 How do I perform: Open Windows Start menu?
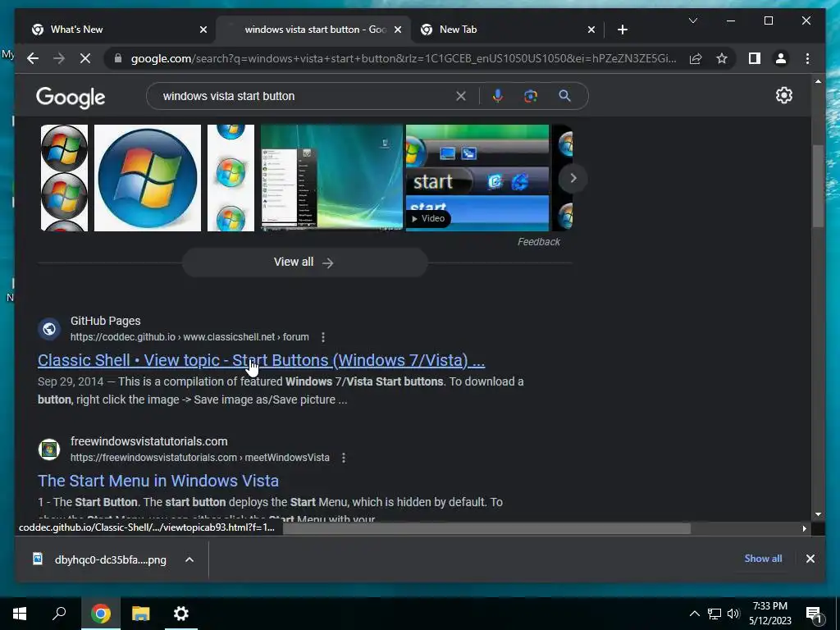point(20,614)
